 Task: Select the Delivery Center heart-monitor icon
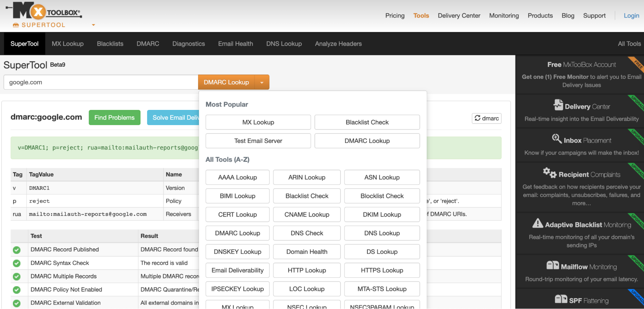click(x=558, y=106)
